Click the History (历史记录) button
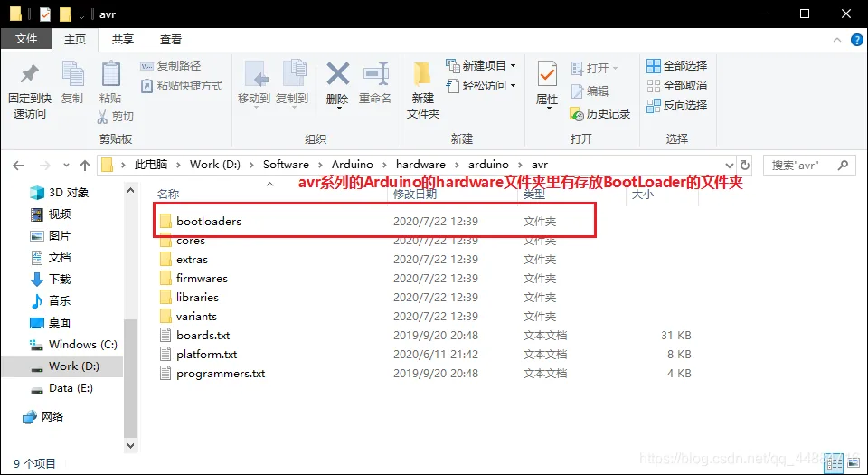868x475 pixels. (x=600, y=114)
